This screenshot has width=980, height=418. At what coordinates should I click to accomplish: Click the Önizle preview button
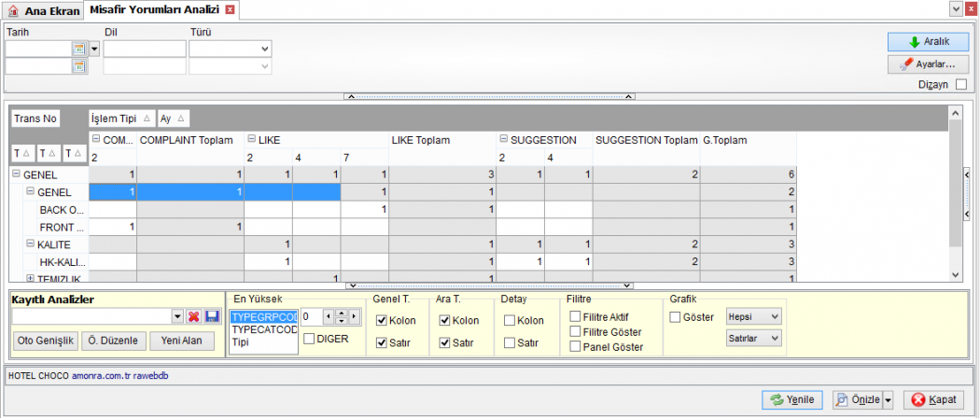(858, 400)
